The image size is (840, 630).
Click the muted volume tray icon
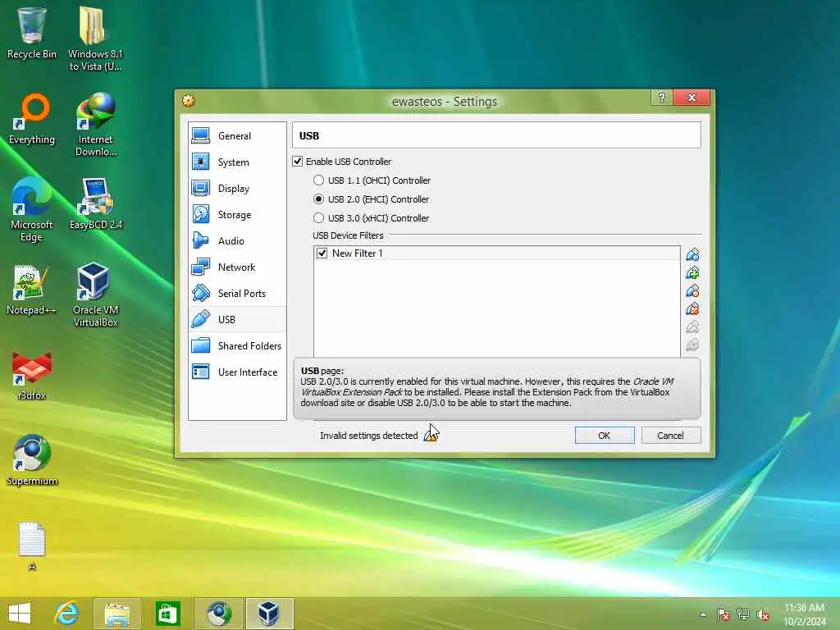coord(763,615)
